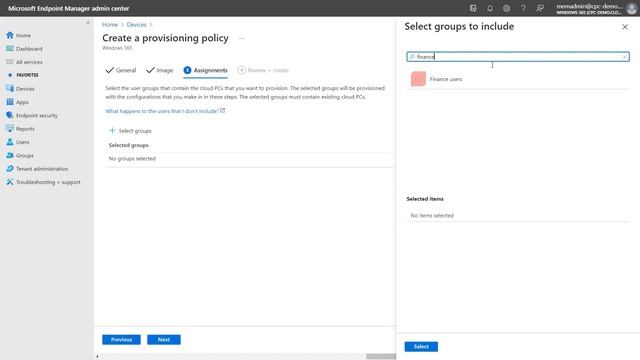640x360 pixels.
Task: Collapse the left navigation sidebar
Action: pyautogui.click(x=88, y=23)
